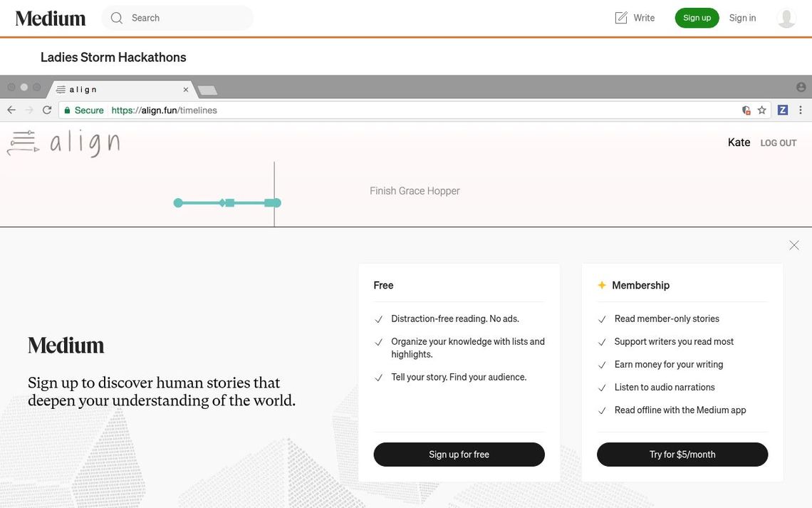812x508 pixels.
Task: Click the green Sign up button
Action: [697, 18]
